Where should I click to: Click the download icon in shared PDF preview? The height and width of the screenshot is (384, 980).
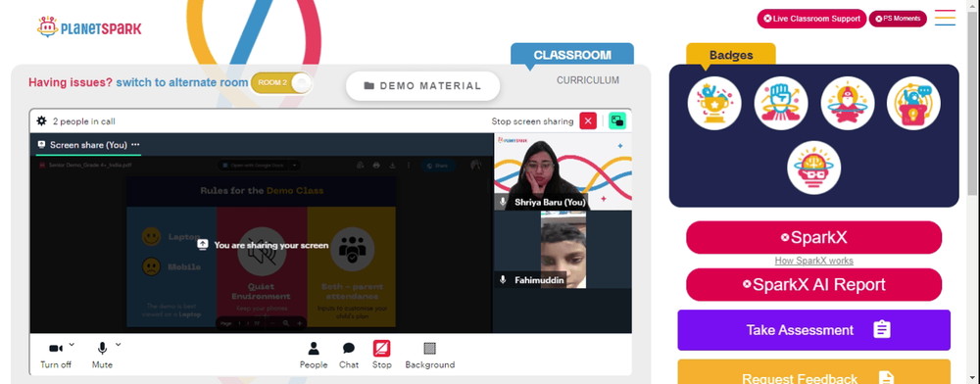tap(393, 166)
